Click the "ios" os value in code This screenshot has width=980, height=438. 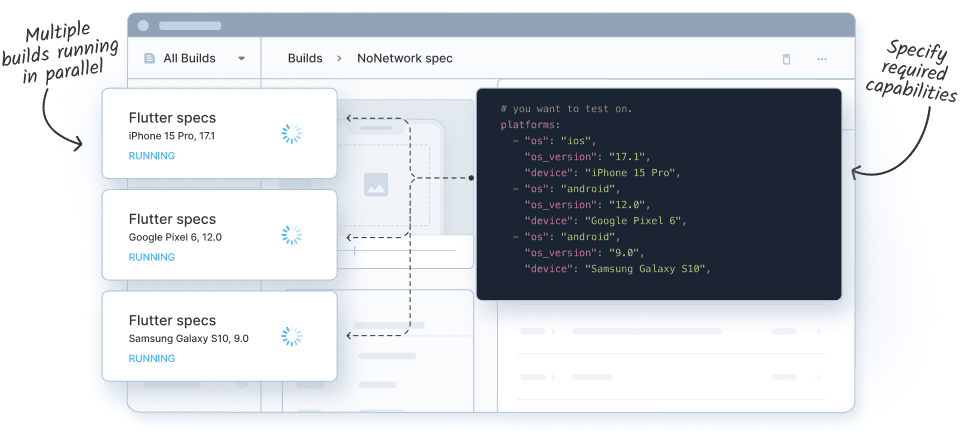tap(578, 141)
